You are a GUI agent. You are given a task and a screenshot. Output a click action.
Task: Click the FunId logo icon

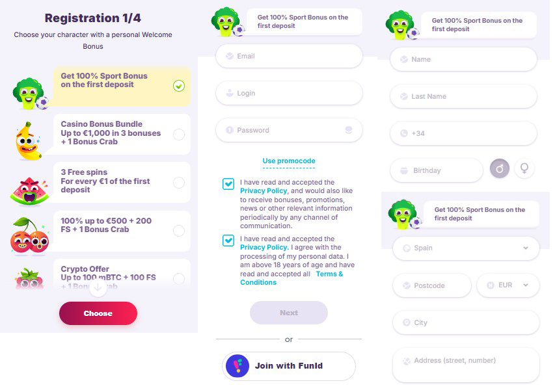(237, 366)
